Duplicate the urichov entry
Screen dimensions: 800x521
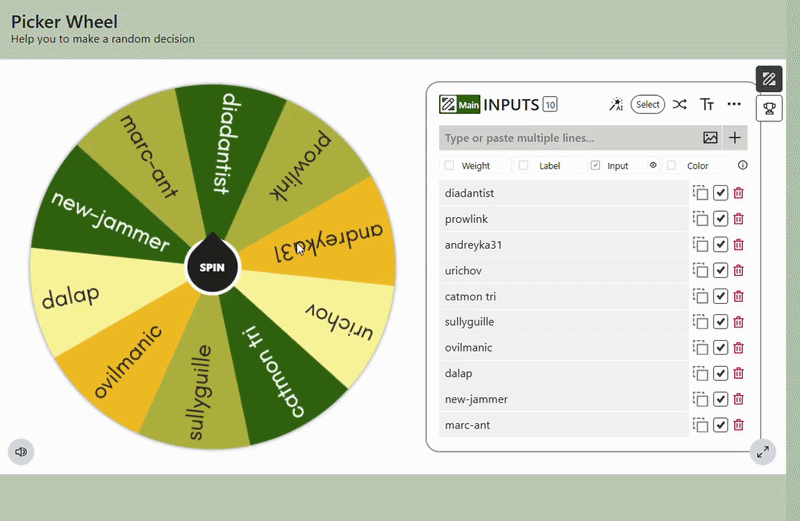(701, 270)
